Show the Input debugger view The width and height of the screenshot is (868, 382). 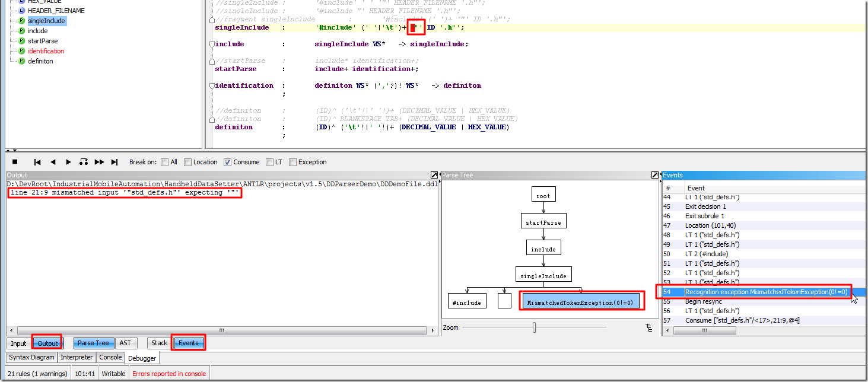click(x=18, y=343)
